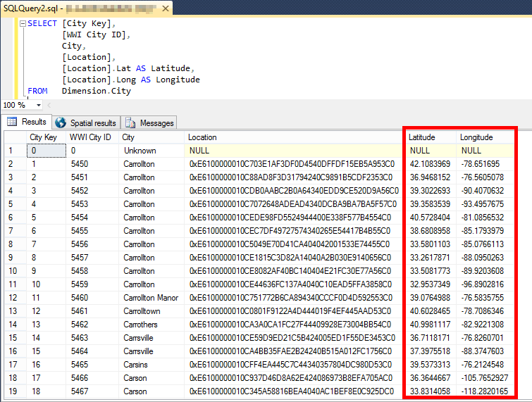
Task: Open the 100 % zoom dropdown
Action: click(x=38, y=105)
